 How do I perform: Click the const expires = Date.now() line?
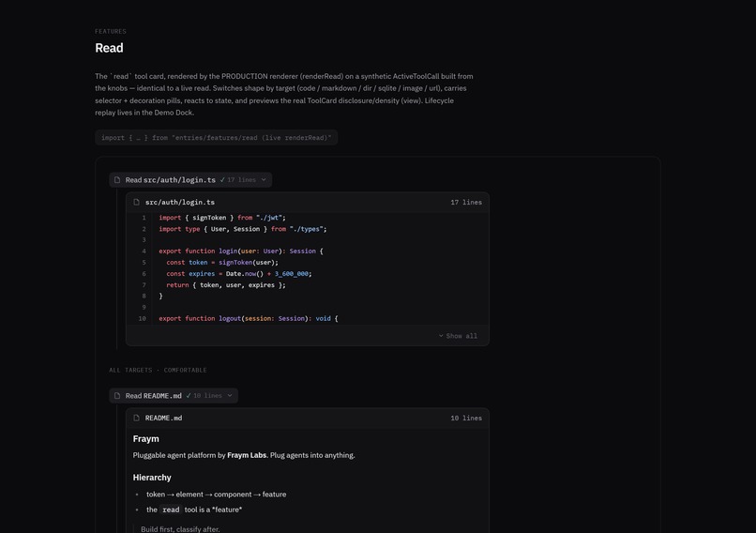pyautogui.click(x=238, y=273)
